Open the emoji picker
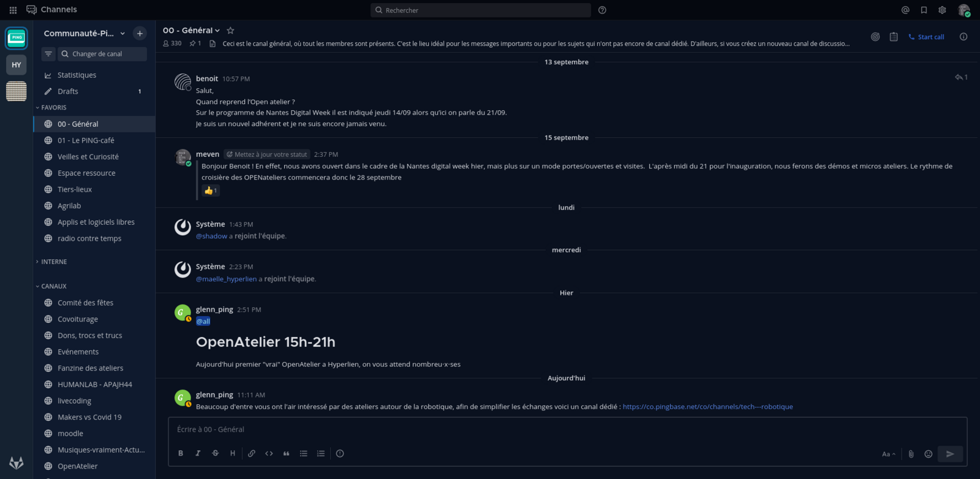The height and width of the screenshot is (479, 980). (928, 454)
